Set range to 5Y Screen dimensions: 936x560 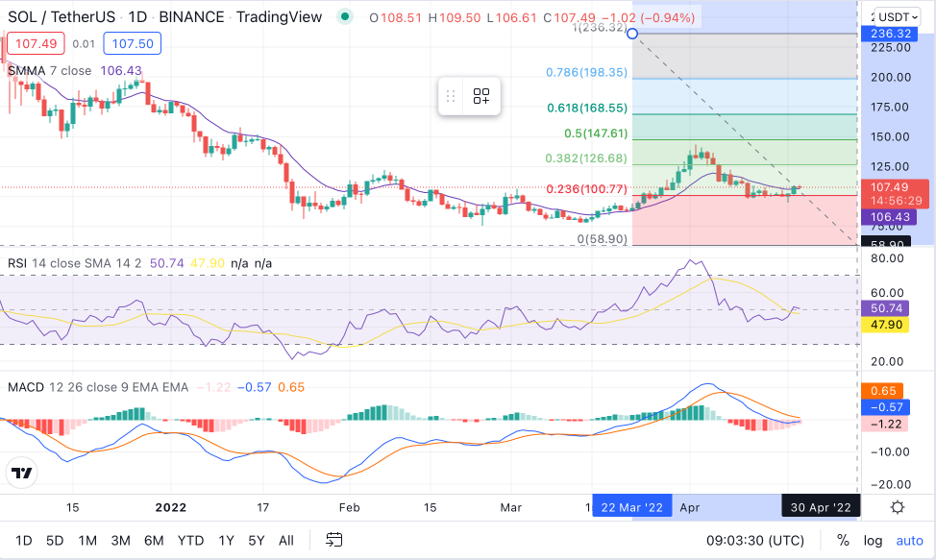[x=257, y=541]
